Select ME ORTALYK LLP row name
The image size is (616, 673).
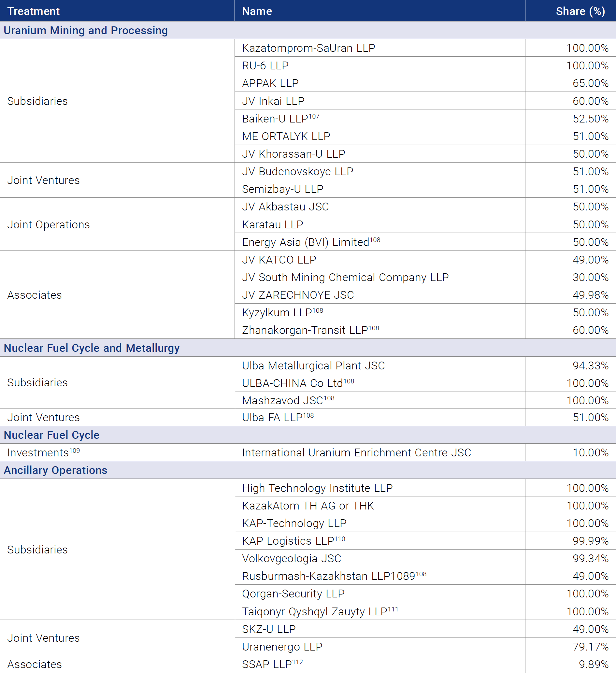click(x=286, y=136)
